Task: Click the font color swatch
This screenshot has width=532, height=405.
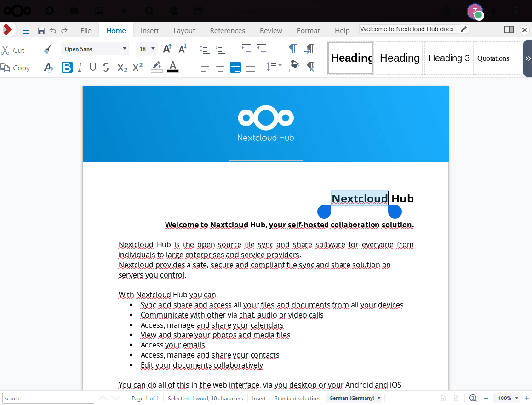Action: 173,67
